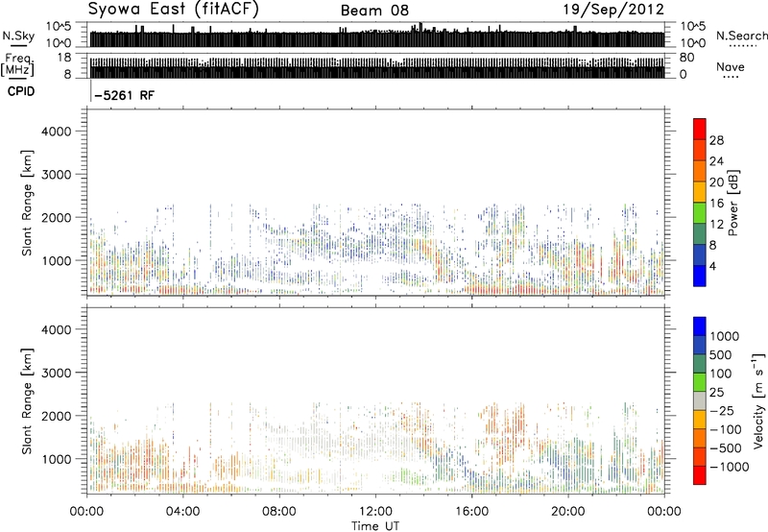Click the blue top segment of Velocity colorbar

pyautogui.click(x=700, y=326)
